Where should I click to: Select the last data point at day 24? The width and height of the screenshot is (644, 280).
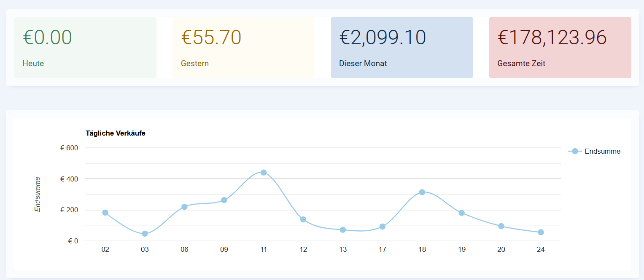pos(541,232)
